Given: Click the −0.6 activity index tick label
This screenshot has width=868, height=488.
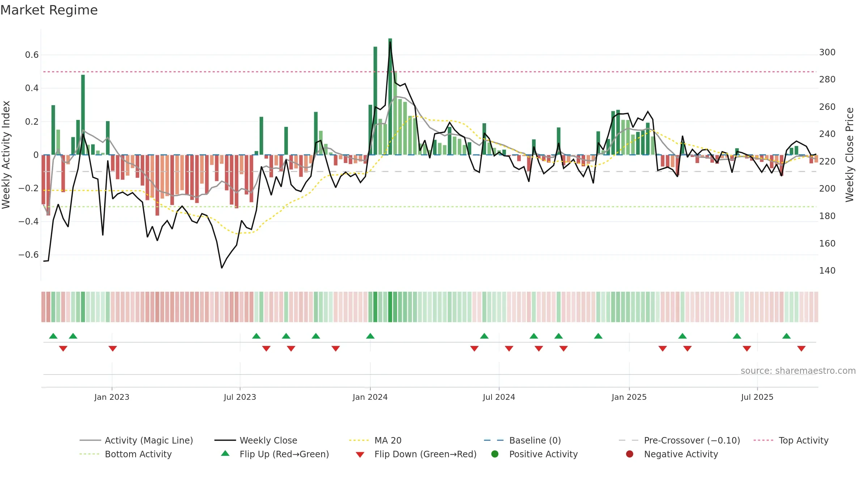Looking at the screenshot, I should pos(29,254).
